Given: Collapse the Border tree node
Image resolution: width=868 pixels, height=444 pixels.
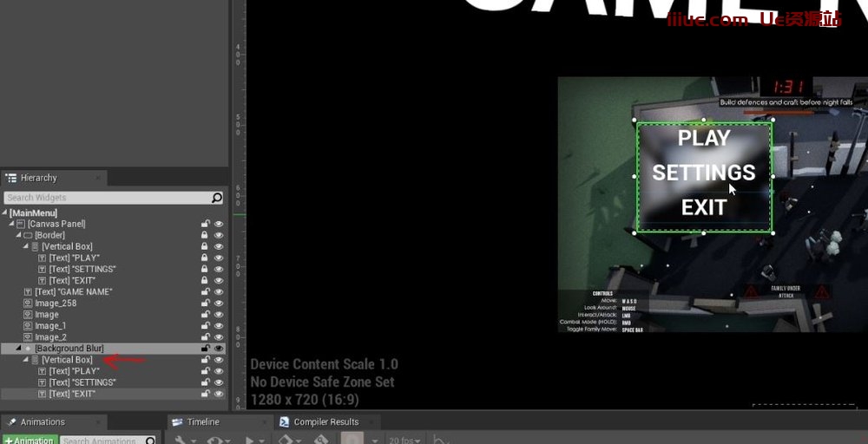Looking at the screenshot, I should (19, 235).
